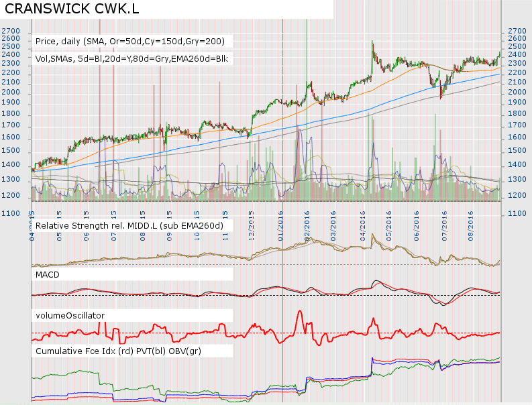Click 1500 on the left price axis
The height and width of the screenshot is (405, 532).
11,150
